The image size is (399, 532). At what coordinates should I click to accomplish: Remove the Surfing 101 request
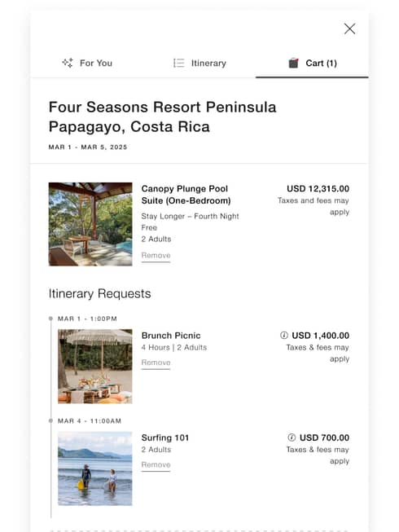156,465
